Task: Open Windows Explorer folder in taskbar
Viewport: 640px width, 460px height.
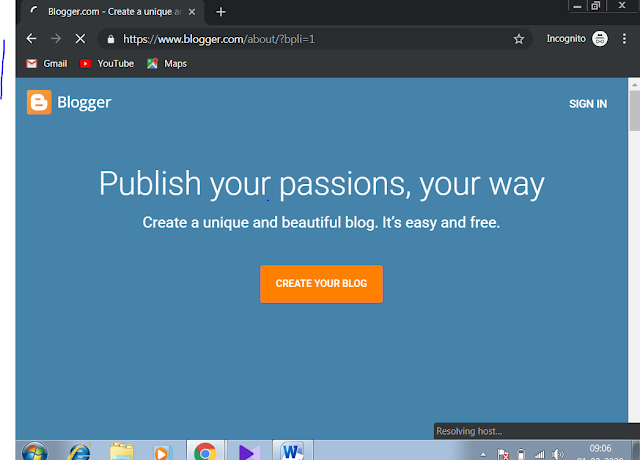Action: point(122,451)
